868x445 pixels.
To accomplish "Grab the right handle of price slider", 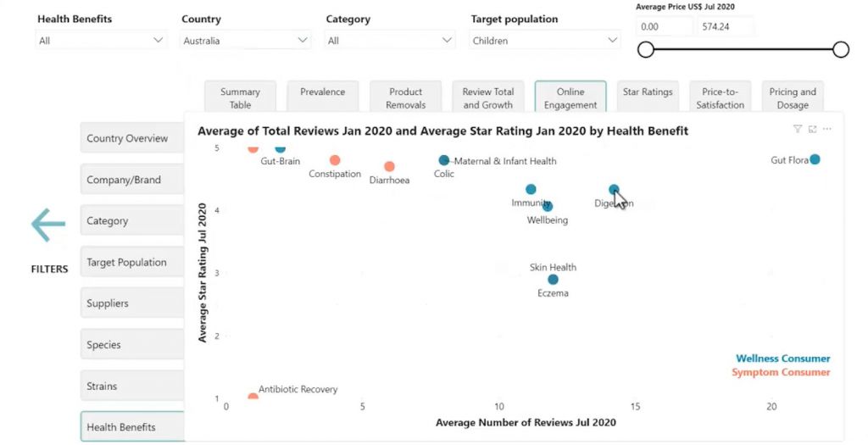I will click(x=841, y=50).
